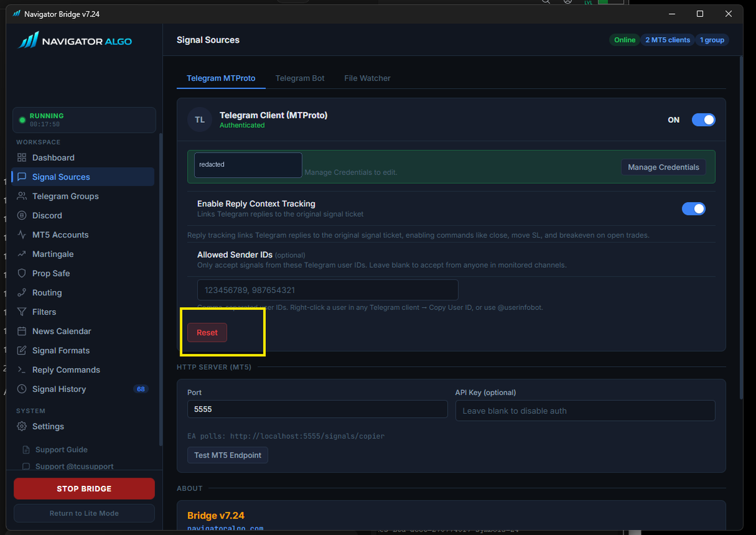The width and height of the screenshot is (756, 535).
Task: Click the Telegram Groups people icon
Action: coord(22,196)
